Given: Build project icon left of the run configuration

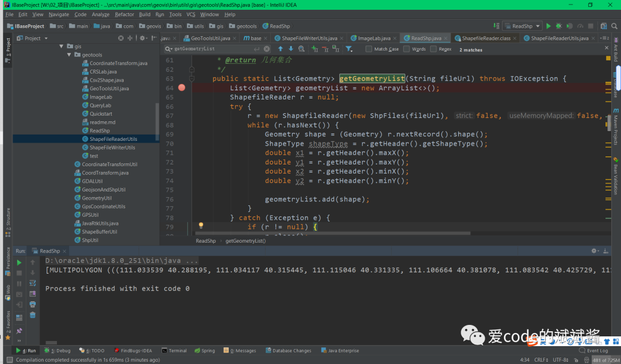Looking at the screenshot, I should 496,26.
